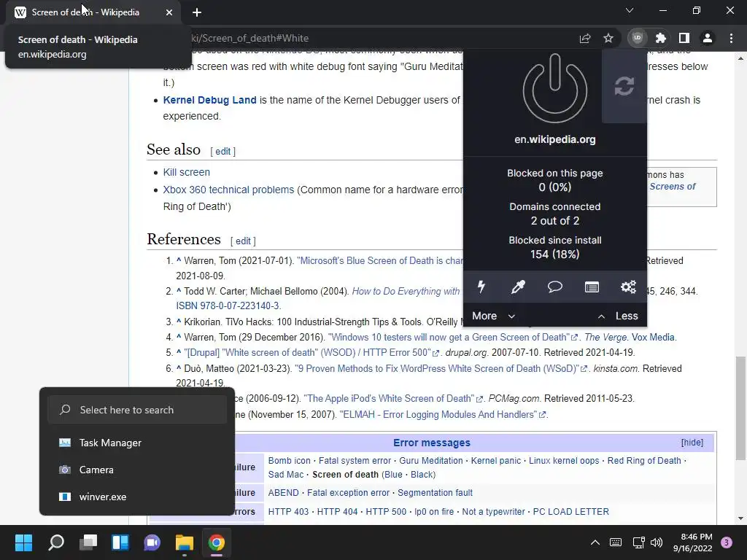Open Bomb icon link

tap(289, 461)
